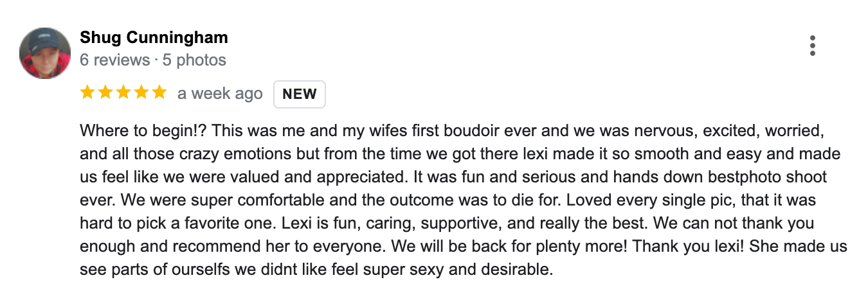
Task: Click Shug Cunningham's profile avatar
Action: pyautogui.click(x=45, y=53)
